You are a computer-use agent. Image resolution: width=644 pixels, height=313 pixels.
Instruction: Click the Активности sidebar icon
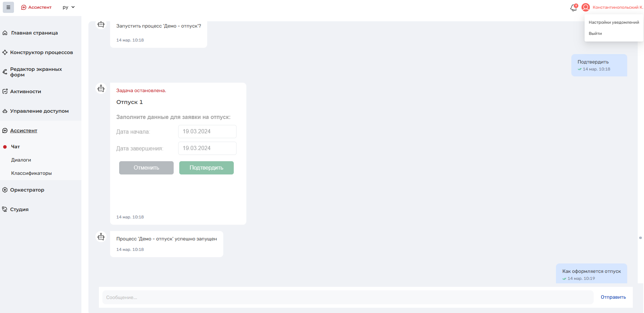pyautogui.click(x=5, y=91)
